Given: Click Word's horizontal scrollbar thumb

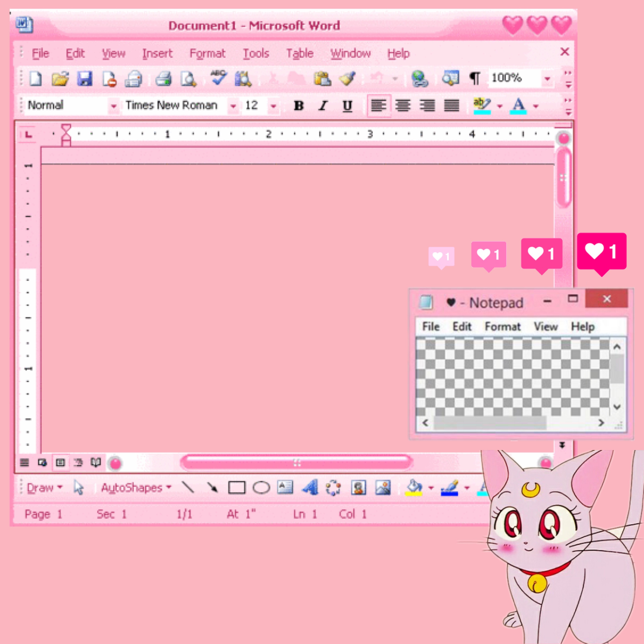Looking at the screenshot, I should pos(297,463).
